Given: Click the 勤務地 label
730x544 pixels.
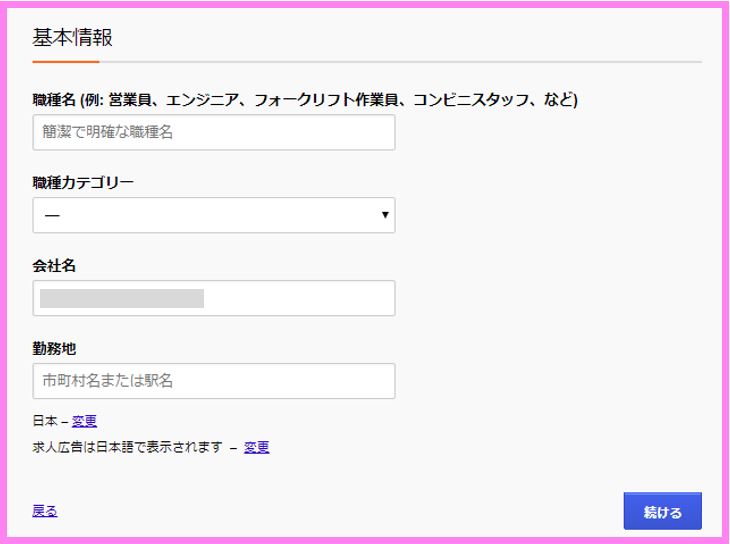Looking at the screenshot, I should tap(54, 348).
